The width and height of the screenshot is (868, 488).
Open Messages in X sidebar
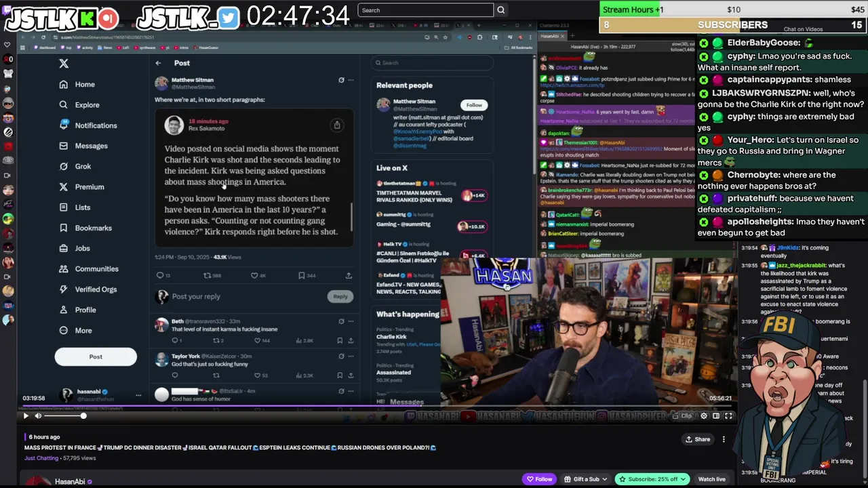tap(83, 146)
